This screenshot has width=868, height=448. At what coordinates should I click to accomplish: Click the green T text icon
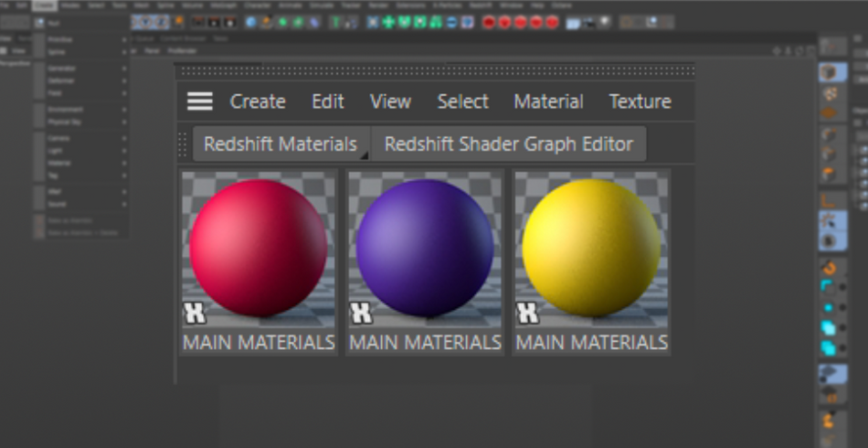coord(335,22)
